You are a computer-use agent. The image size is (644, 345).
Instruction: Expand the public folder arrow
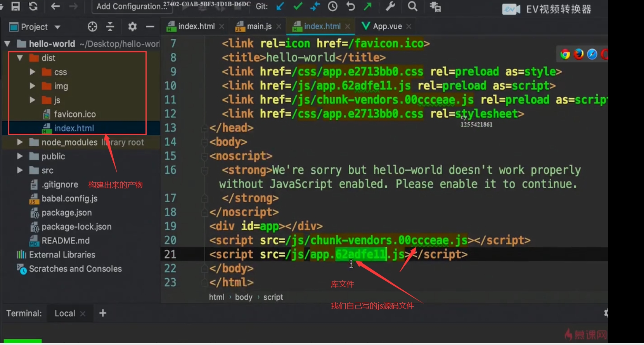point(20,156)
